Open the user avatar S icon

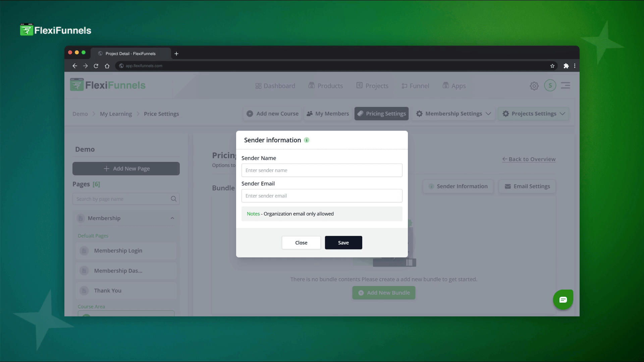(x=550, y=85)
